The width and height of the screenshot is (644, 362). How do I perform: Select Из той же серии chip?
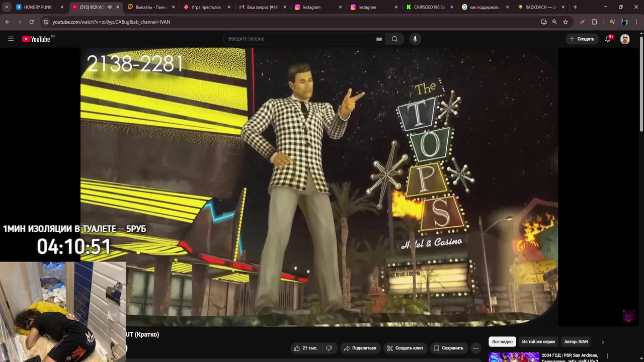538,342
